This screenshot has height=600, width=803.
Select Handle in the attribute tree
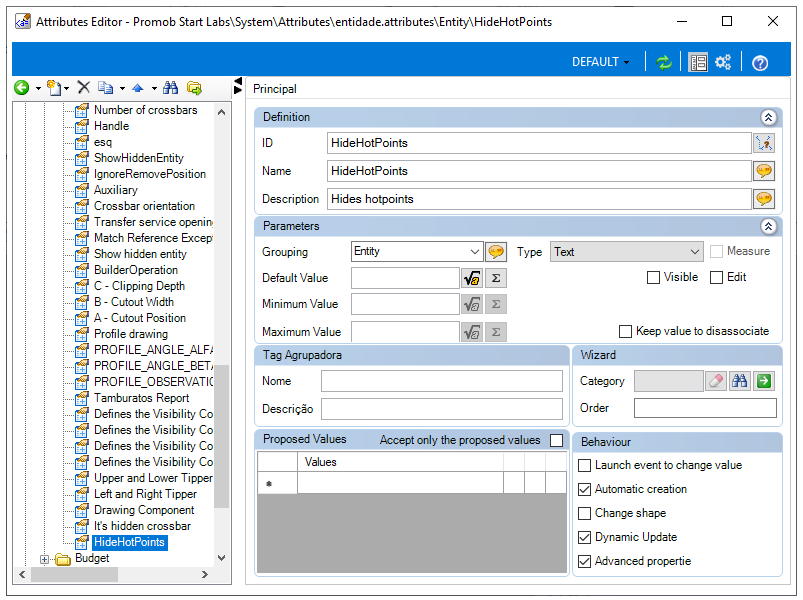pos(111,126)
